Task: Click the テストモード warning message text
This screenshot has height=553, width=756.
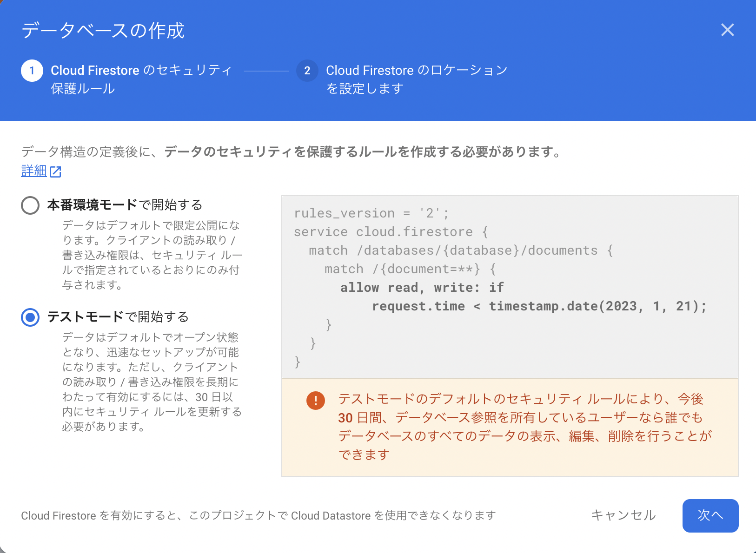Action: click(x=525, y=427)
